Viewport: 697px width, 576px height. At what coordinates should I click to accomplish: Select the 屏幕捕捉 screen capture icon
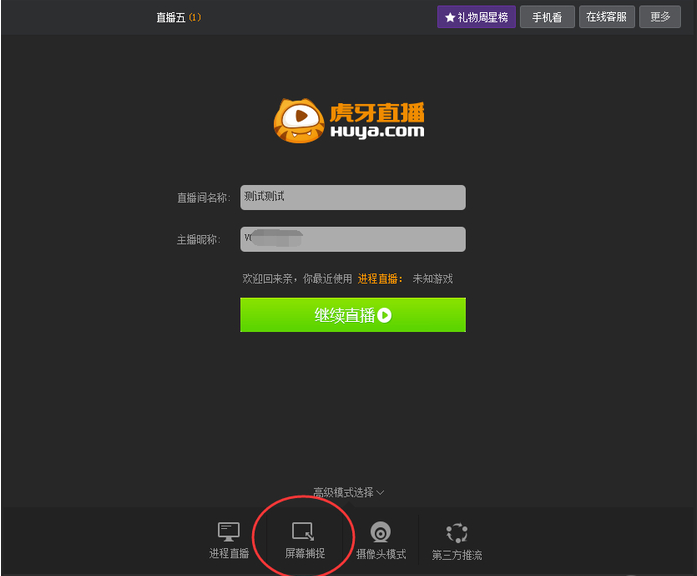[304, 532]
